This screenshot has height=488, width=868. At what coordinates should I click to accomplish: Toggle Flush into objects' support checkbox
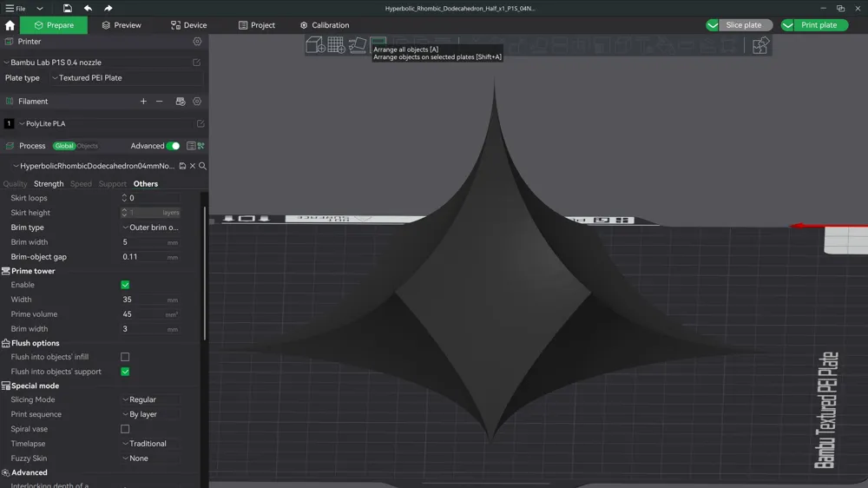pyautogui.click(x=125, y=372)
